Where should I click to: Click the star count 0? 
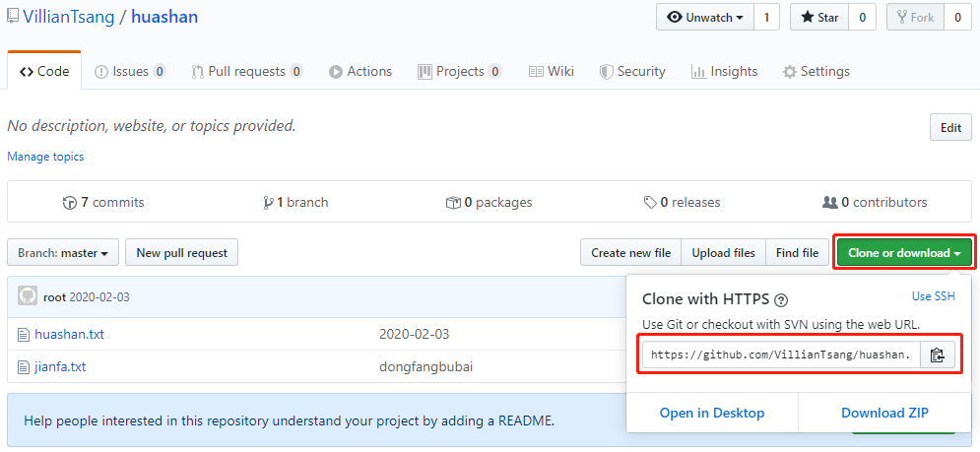tap(862, 18)
